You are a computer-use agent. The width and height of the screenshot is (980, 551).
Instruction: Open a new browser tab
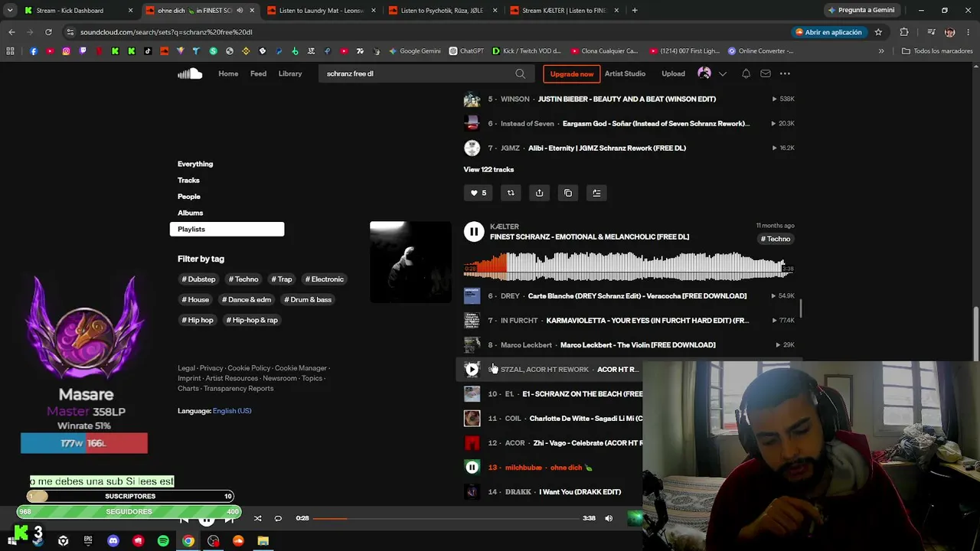(634, 11)
